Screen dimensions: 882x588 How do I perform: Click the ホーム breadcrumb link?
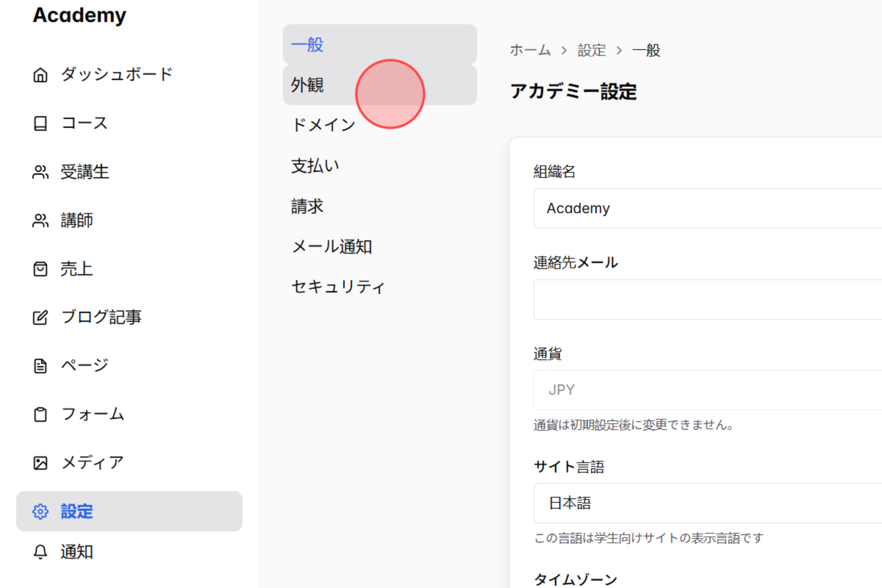point(530,50)
